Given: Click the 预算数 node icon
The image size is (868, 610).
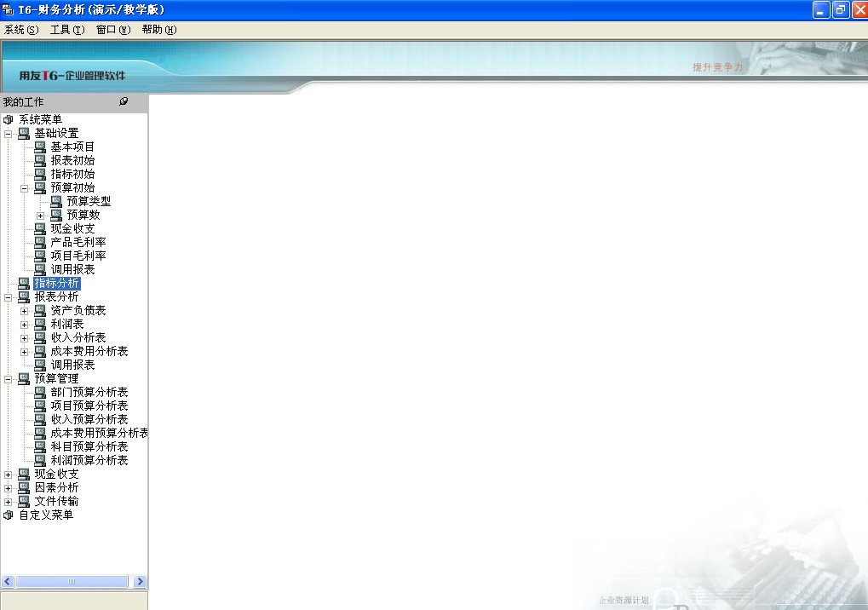Looking at the screenshot, I should tap(56, 215).
